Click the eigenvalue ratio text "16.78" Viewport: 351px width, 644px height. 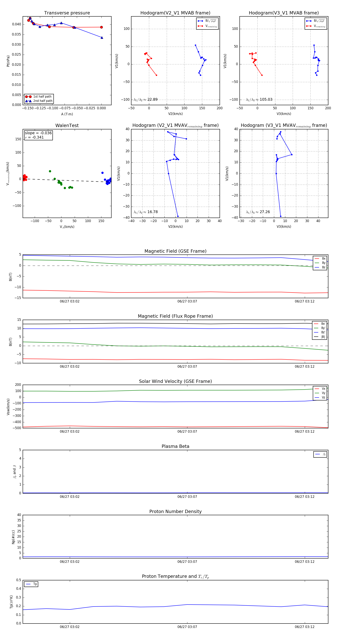tap(152, 212)
